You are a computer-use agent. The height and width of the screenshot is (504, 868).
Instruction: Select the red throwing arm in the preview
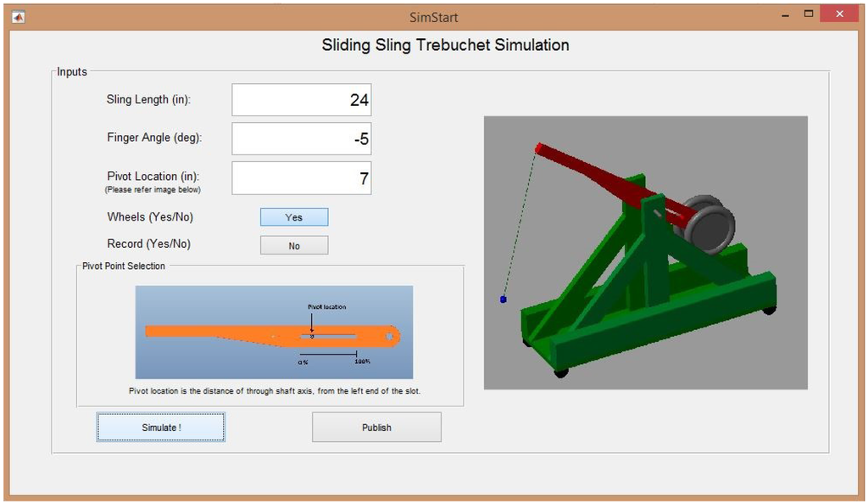pos(593,174)
